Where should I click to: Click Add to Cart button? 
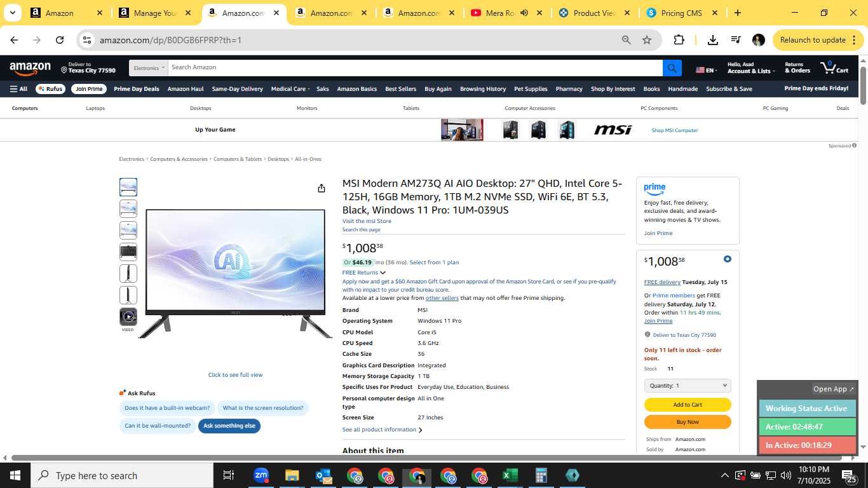tap(688, 405)
